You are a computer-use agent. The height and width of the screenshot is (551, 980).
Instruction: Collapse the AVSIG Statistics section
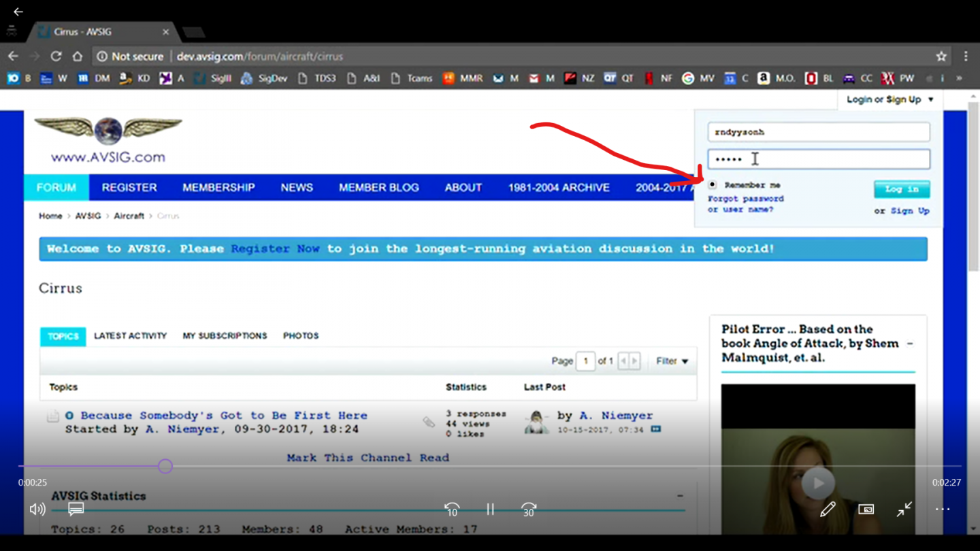680,496
